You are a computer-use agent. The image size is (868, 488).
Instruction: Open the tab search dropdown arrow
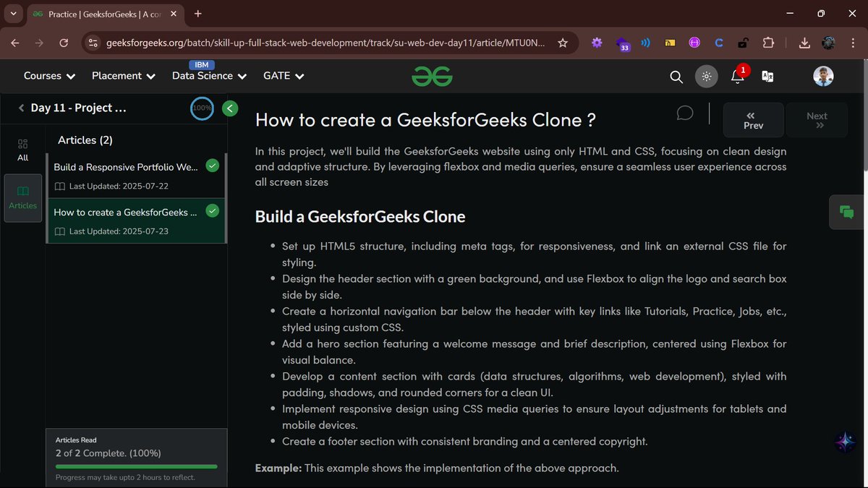point(13,13)
